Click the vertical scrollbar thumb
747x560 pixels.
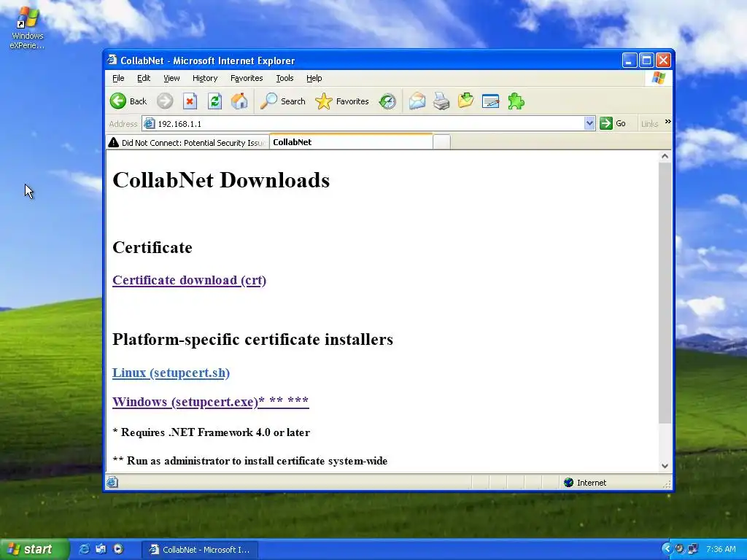coord(665,292)
